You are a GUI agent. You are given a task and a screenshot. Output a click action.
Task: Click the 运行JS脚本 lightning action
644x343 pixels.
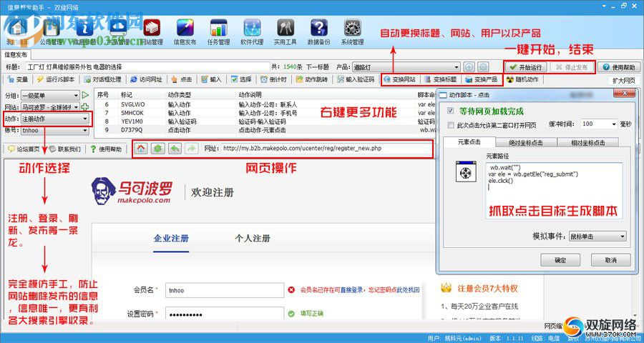[56, 79]
